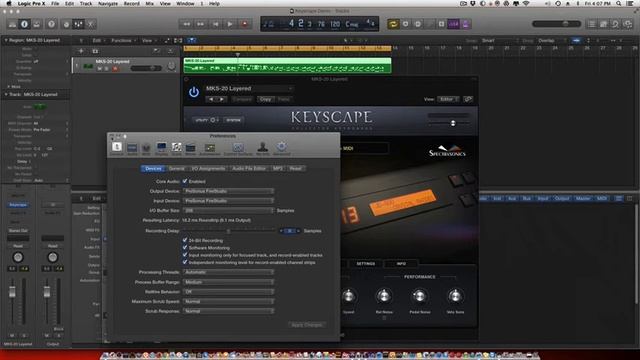Open the My Info preferences icon
The width and height of the screenshot is (640, 360).
(262, 149)
